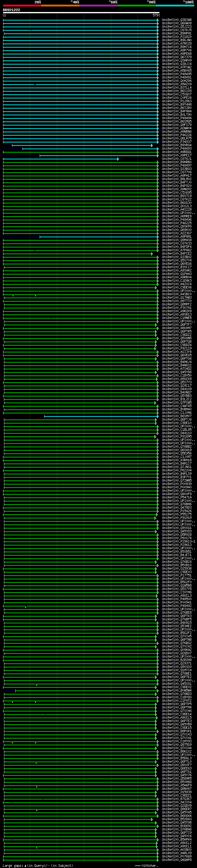This screenshot has height=868, width=197.
Task: Select the UniRef100_Q9FS79 label
Action: coord(177,125)
